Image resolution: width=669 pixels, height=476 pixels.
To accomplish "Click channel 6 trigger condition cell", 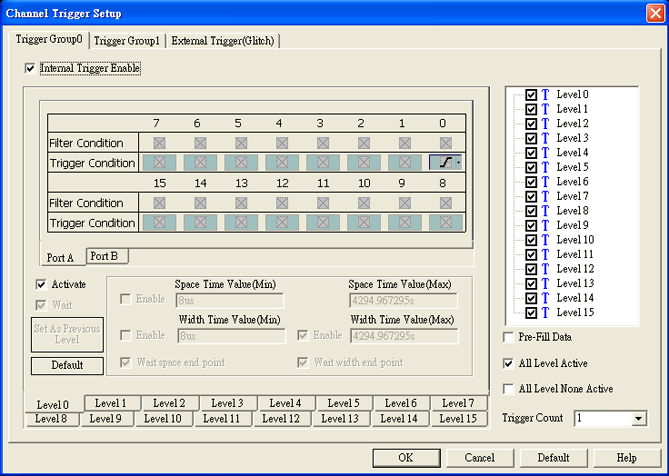I will (x=200, y=163).
